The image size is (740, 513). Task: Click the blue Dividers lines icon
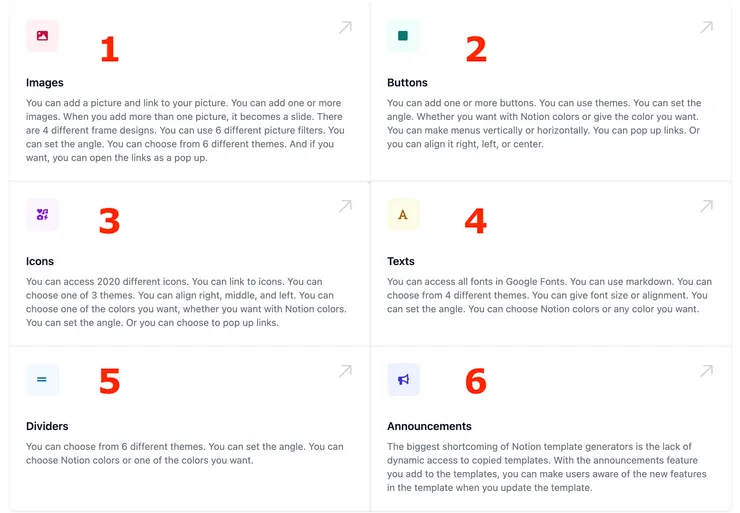pos(42,380)
